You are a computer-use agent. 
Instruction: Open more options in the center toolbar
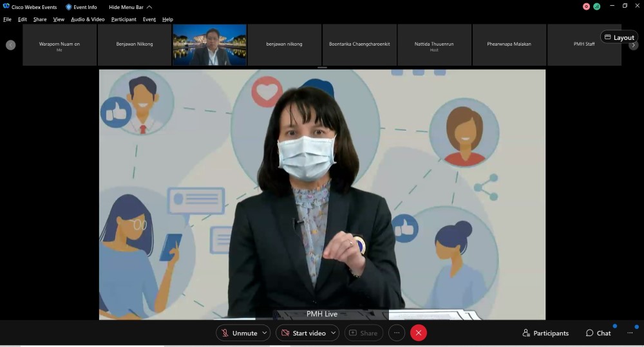pyautogui.click(x=397, y=333)
